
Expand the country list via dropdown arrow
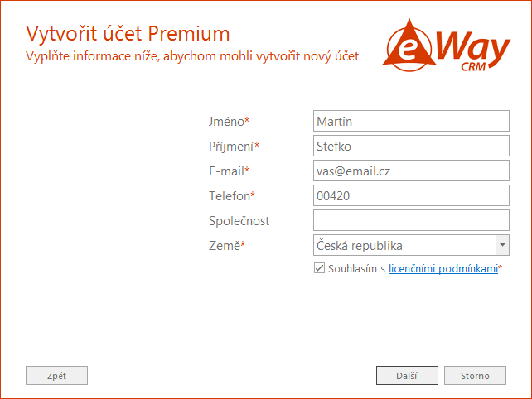click(x=502, y=245)
